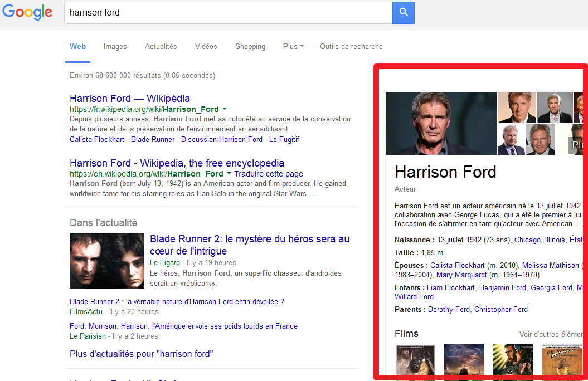Click Voir d'autres éléments beside Films
The image size is (588, 381).
pyautogui.click(x=551, y=334)
